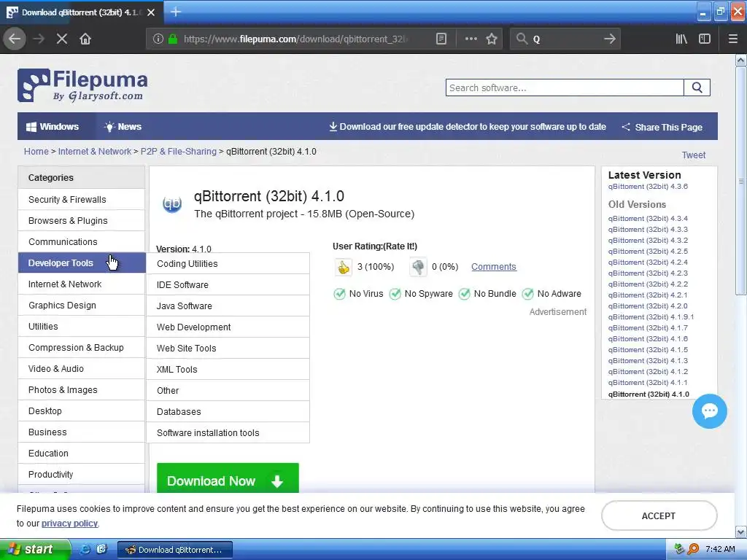Click the scrollbar up arrow
Viewport: 747px width, 560px height.
click(740, 60)
